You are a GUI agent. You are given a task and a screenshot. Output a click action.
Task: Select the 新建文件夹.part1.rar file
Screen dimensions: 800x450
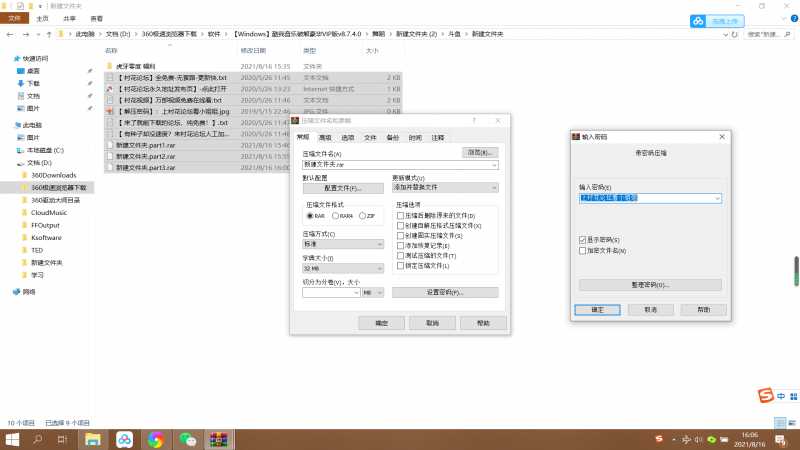coord(140,145)
